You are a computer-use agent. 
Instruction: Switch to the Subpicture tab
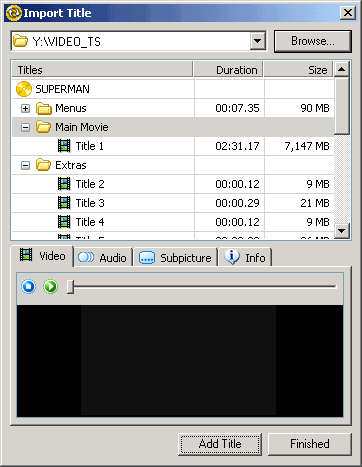pos(175,257)
